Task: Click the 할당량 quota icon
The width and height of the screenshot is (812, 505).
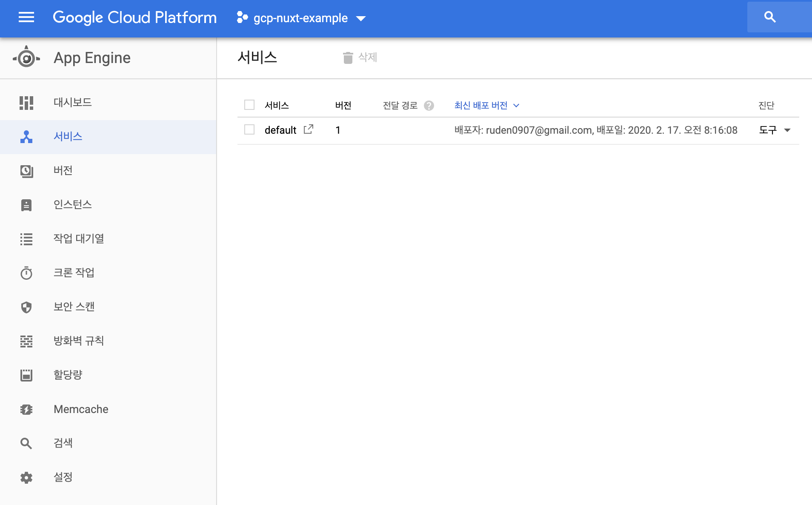Action: pyautogui.click(x=26, y=375)
